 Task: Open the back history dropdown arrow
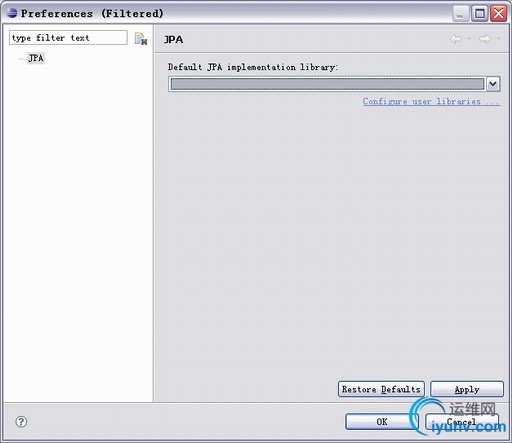[469, 39]
